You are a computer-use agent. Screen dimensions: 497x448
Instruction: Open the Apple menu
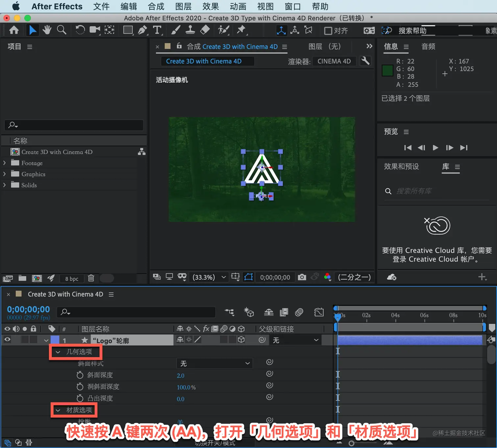[x=16, y=6]
